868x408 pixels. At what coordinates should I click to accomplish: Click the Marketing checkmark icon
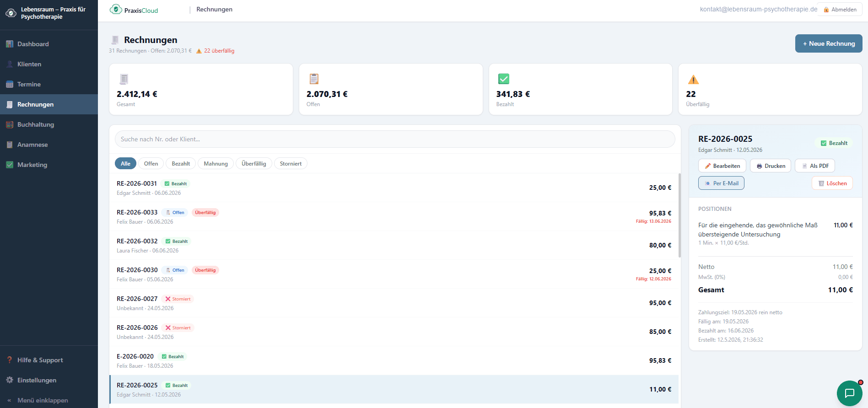click(x=10, y=165)
